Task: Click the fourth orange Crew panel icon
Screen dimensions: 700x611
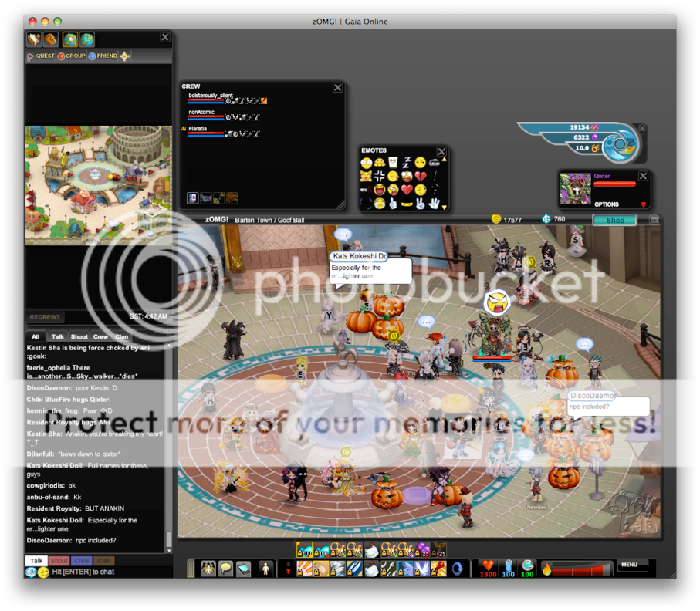Action: [232, 198]
